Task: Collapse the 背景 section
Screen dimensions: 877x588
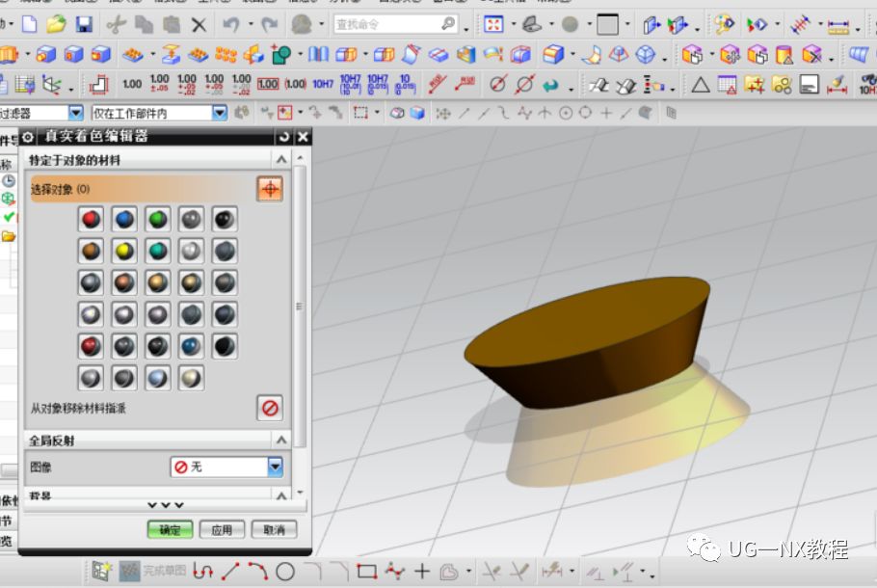Action: coord(281,495)
